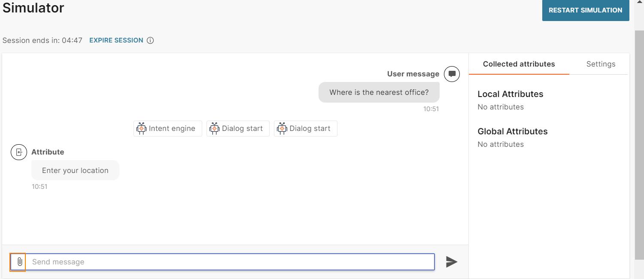Click the Local Attributes heading

pyautogui.click(x=510, y=94)
